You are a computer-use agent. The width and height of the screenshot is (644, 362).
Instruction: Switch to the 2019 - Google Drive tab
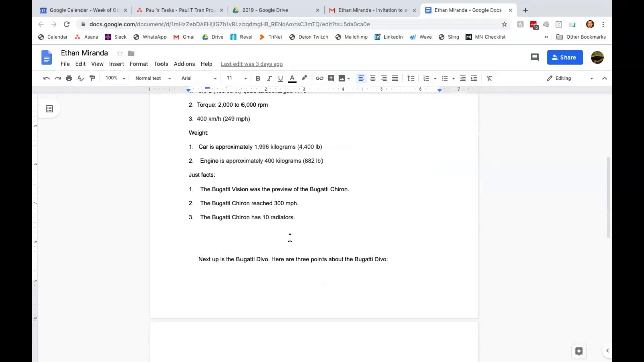[x=276, y=10]
